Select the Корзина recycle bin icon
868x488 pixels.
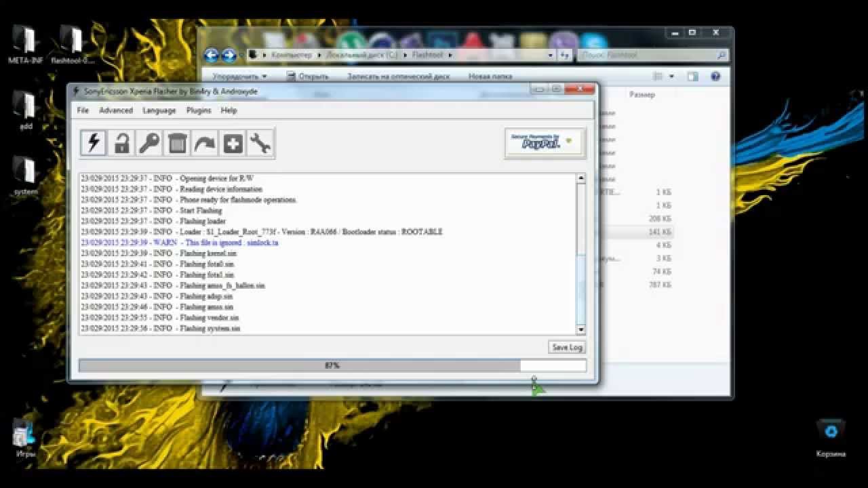[831, 438]
